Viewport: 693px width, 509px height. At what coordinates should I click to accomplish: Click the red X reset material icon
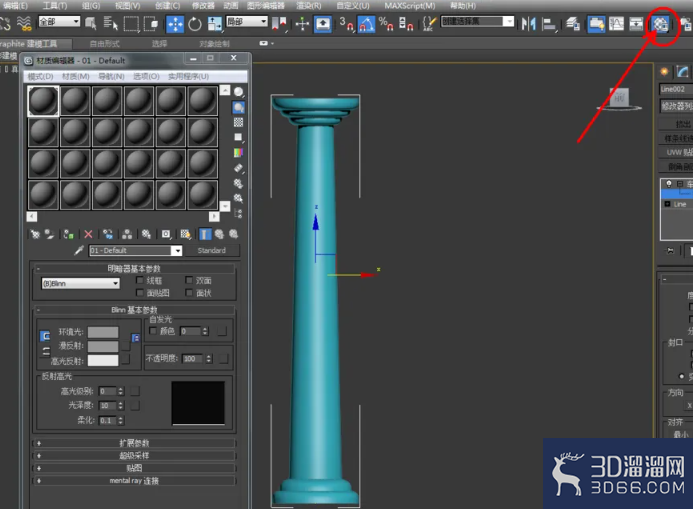(88, 234)
